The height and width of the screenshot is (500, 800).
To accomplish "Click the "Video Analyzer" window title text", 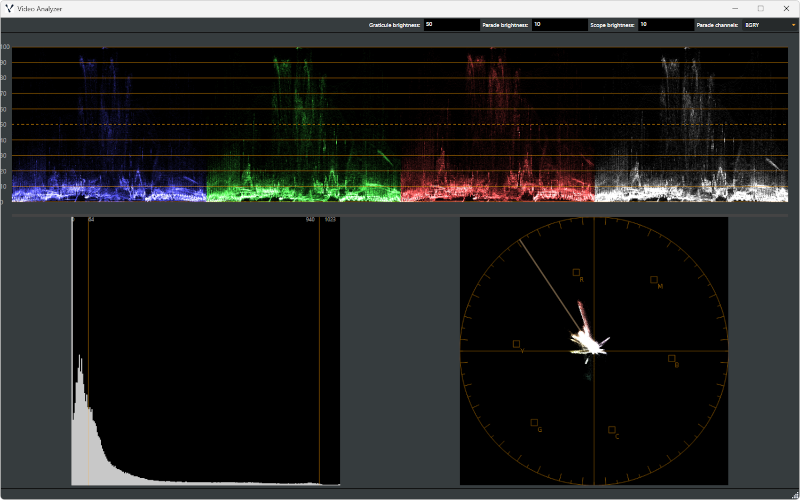I will [x=39, y=9].
